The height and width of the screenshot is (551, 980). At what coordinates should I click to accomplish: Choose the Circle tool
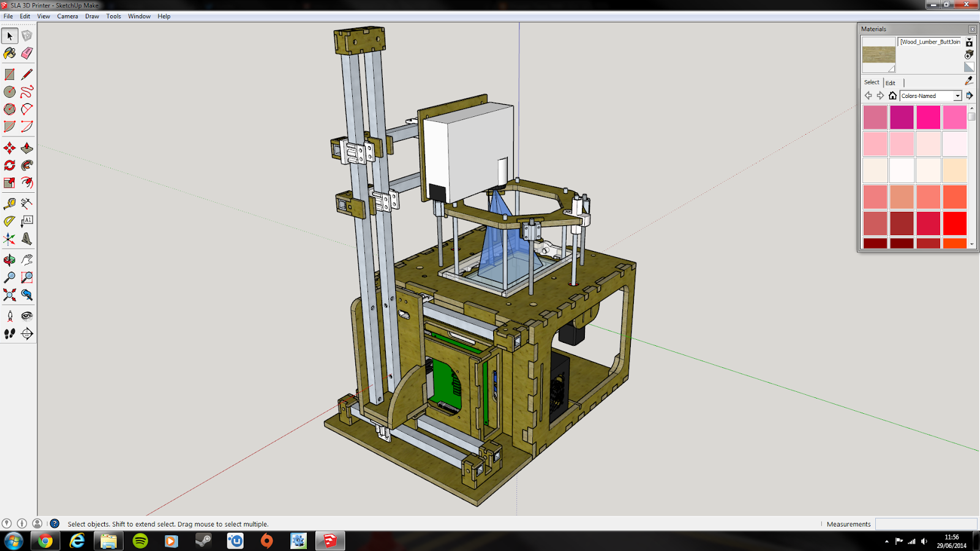[x=10, y=92]
